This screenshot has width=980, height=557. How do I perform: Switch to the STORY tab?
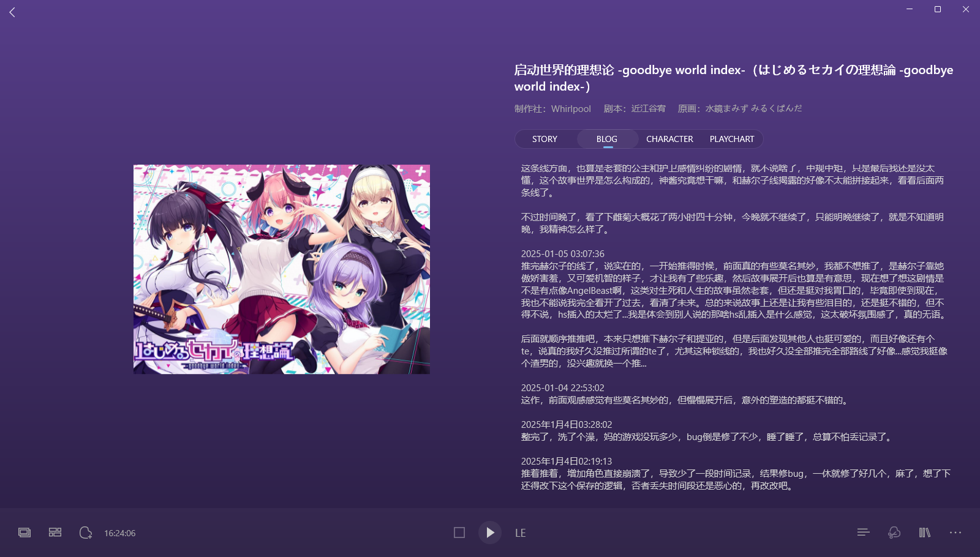coord(545,139)
